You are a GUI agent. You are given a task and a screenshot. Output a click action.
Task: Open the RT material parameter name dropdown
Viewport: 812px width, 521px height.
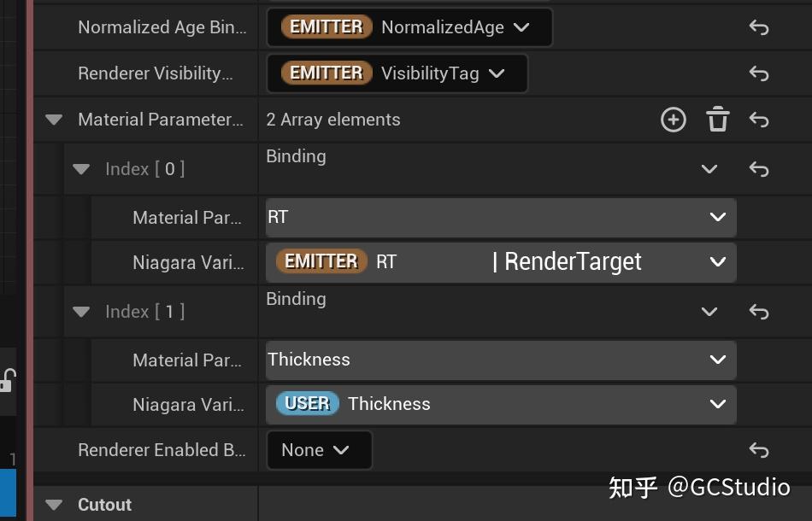[x=717, y=217]
